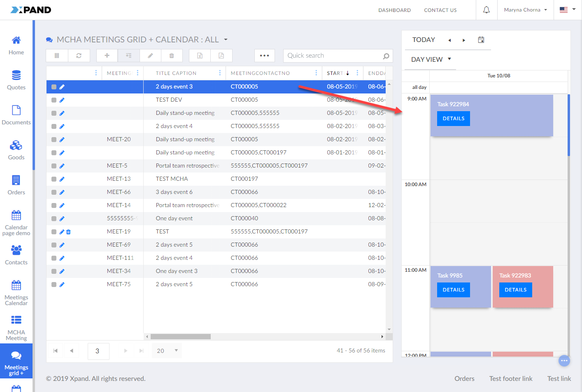Open Details for Task 922983
This screenshot has height=392, width=582.
pyautogui.click(x=515, y=290)
